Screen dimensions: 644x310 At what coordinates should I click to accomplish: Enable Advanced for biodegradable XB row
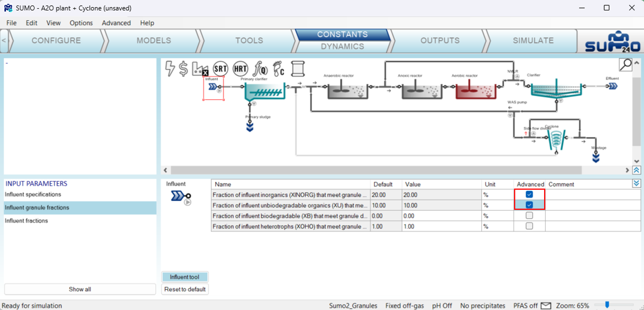pyautogui.click(x=529, y=215)
